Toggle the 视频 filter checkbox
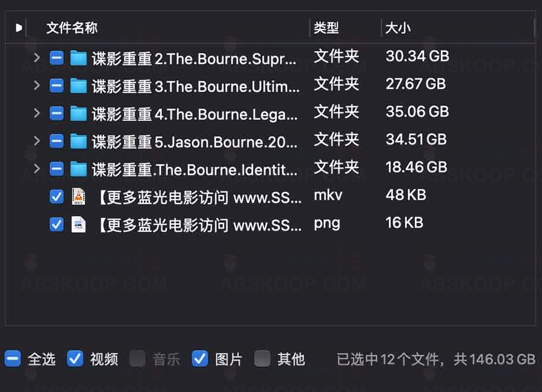Image resolution: width=542 pixels, height=392 pixels. pos(75,358)
